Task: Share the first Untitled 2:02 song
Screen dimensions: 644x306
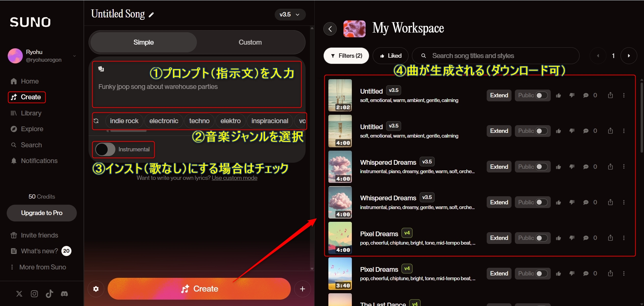Action: pos(610,95)
